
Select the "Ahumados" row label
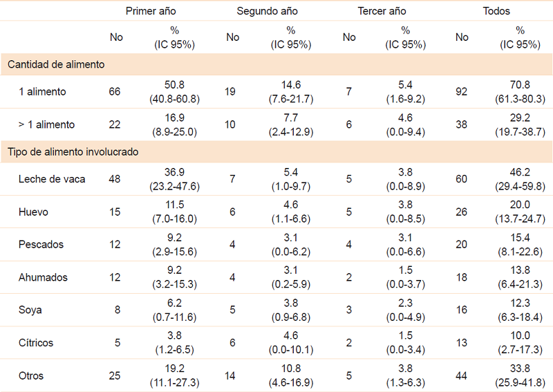43,277
